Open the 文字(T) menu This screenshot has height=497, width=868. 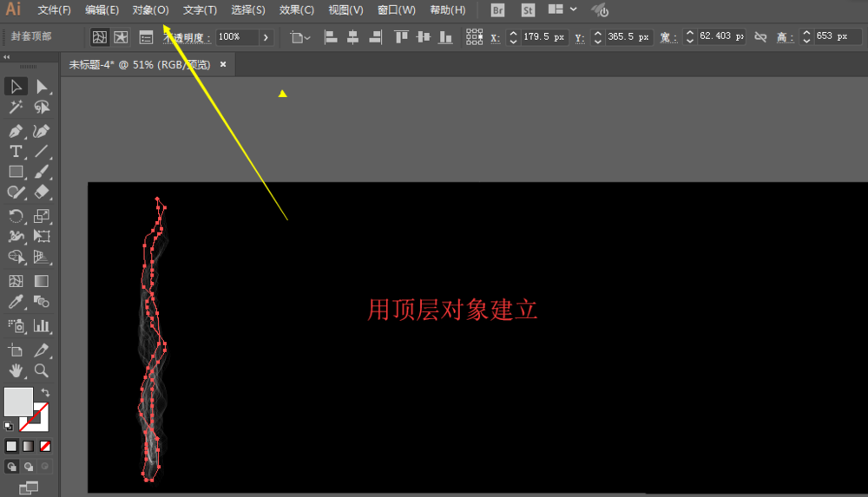200,10
